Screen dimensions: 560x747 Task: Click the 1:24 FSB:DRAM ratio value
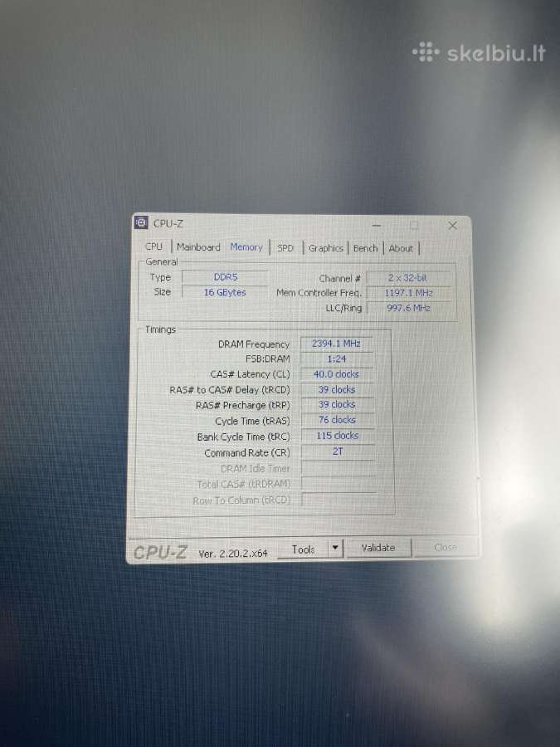click(337, 359)
